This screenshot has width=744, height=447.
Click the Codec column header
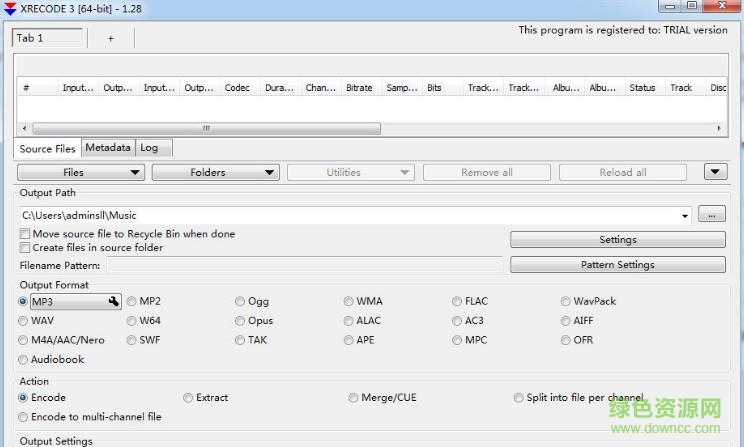point(240,88)
